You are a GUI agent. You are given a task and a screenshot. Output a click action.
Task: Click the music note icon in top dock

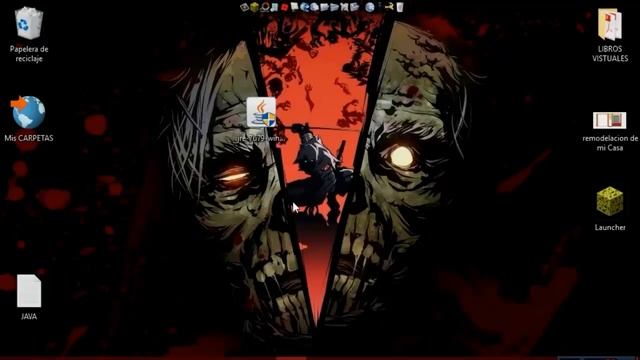(x=274, y=7)
